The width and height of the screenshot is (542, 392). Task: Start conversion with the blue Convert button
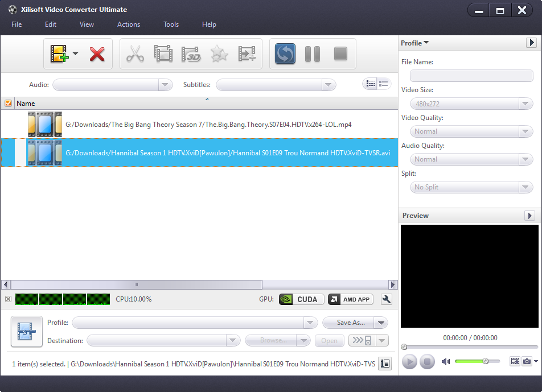click(x=285, y=53)
